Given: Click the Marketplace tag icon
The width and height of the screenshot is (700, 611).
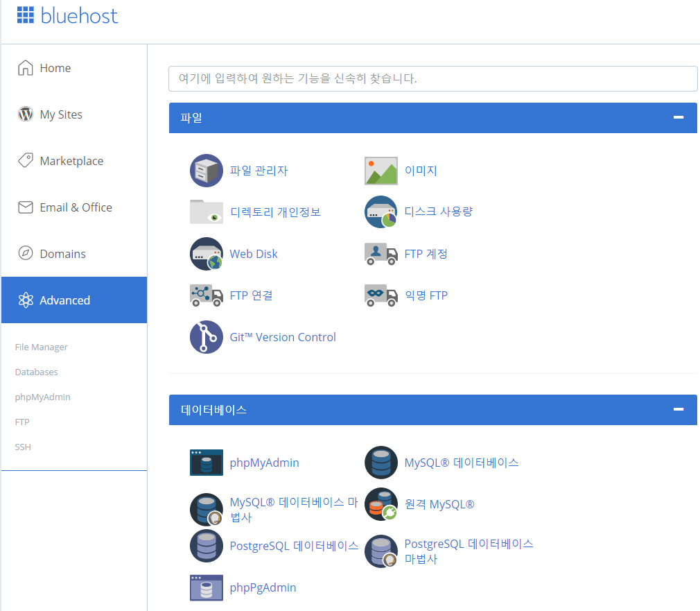Looking at the screenshot, I should coord(26,160).
